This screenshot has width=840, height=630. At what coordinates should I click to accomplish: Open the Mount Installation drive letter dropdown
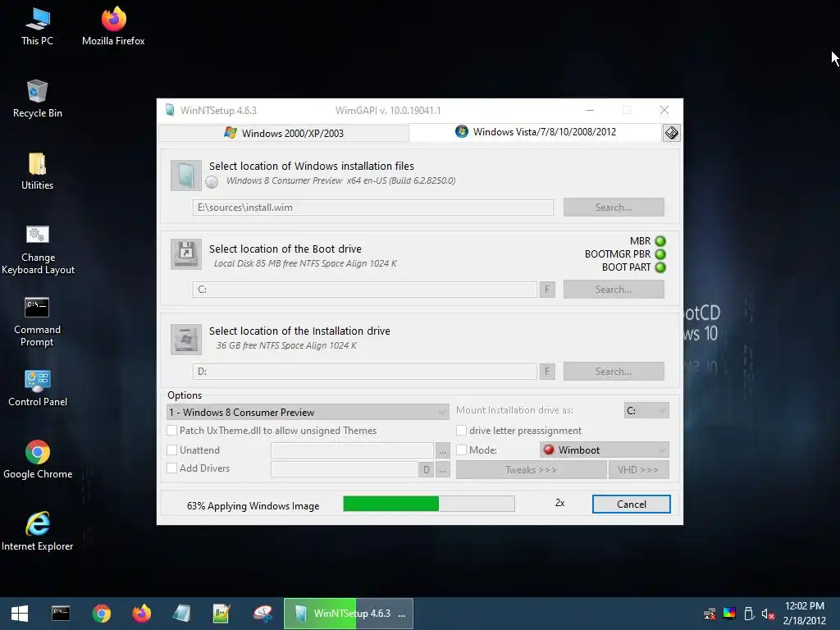tap(646, 410)
